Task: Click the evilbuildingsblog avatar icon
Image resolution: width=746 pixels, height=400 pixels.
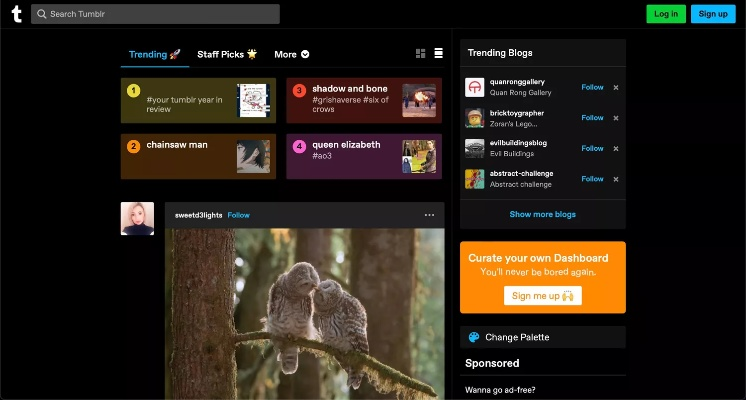Action: (475, 148)
